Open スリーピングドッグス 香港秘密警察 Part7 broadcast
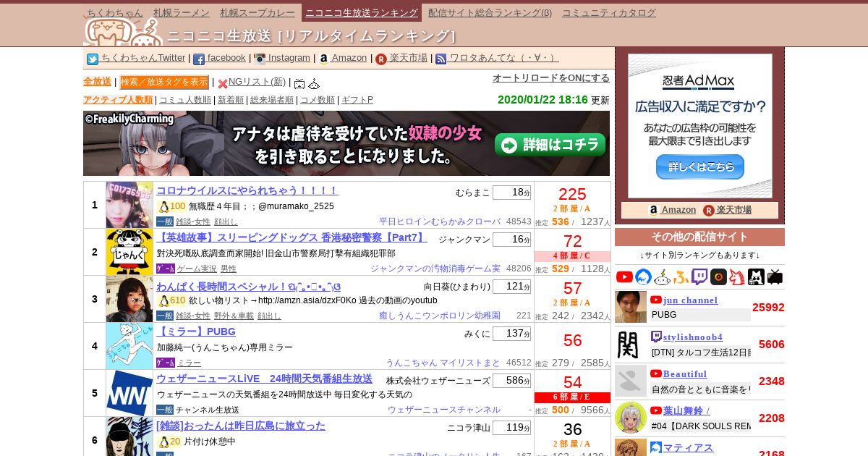868x456 pixels. pyautogui.click(x=292, y=237)
